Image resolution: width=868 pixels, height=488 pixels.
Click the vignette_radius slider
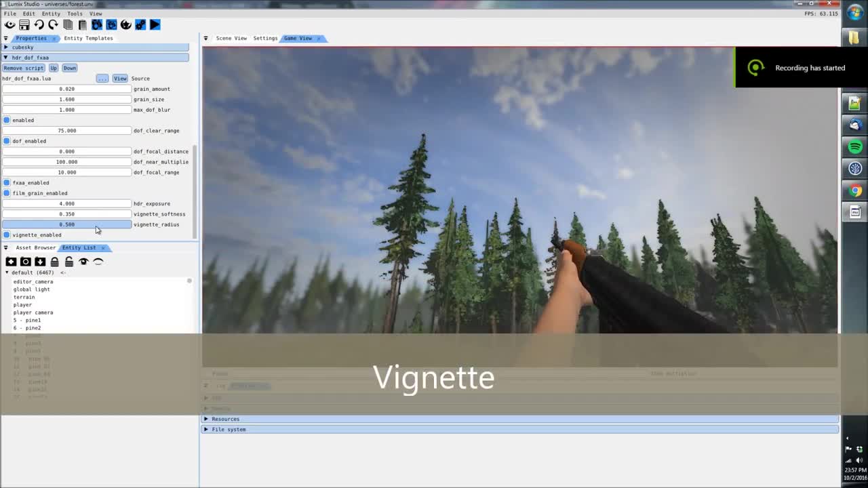[x=66, y=224]
